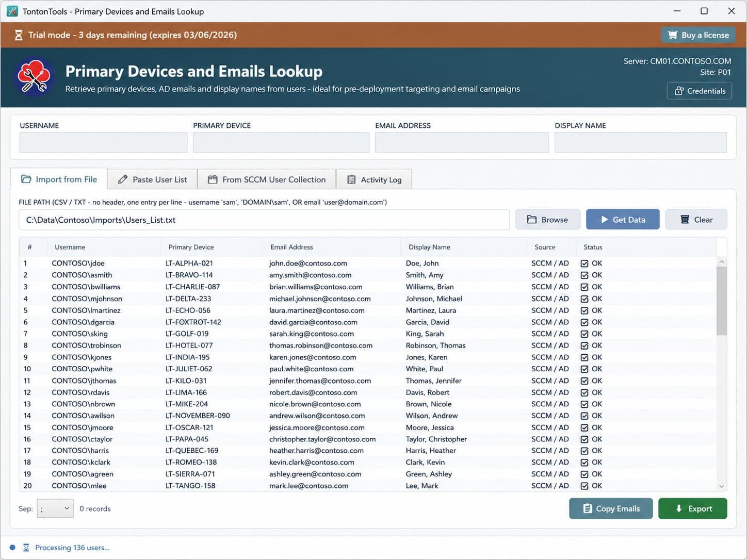Sort by the Username column header
This screenshot has width=747, height=560.
pos(104,247)
